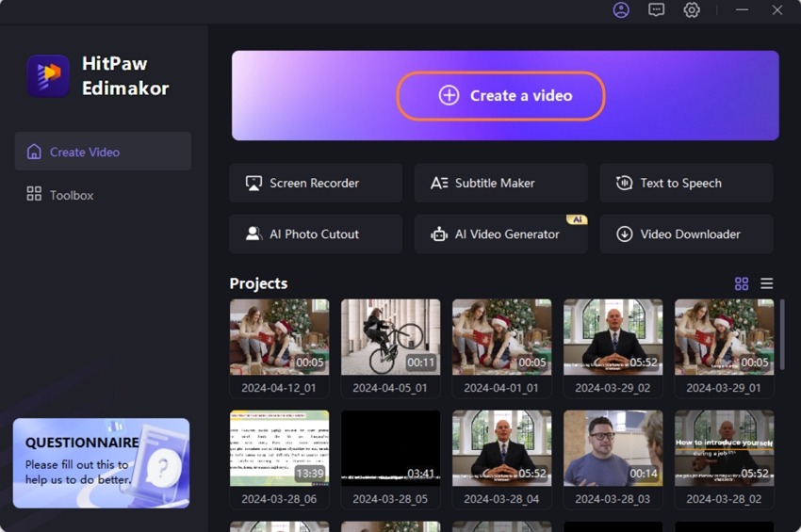
Task: Open the black project thumbnail 2024-03-28_05
Action: [x=390, y=448]
